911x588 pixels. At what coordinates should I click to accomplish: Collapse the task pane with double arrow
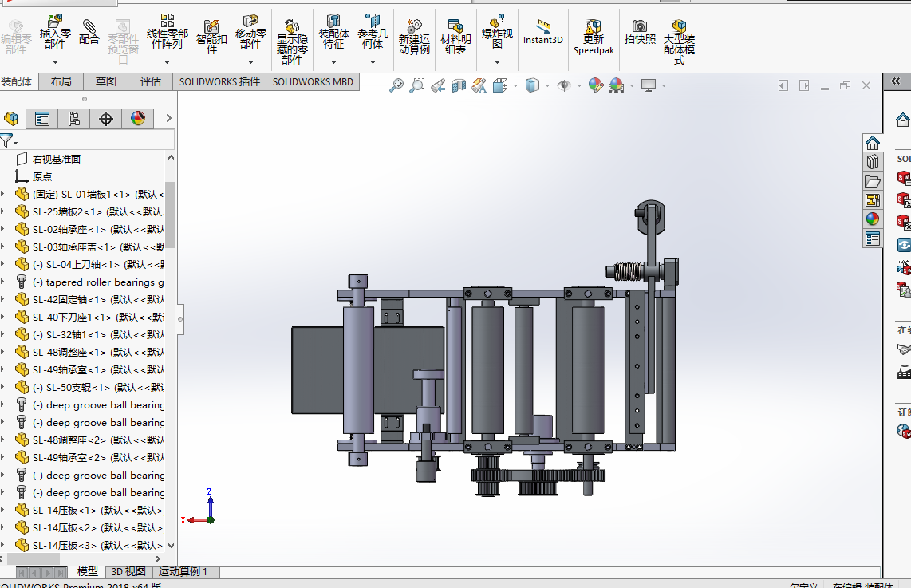click(x=896, y=81)
